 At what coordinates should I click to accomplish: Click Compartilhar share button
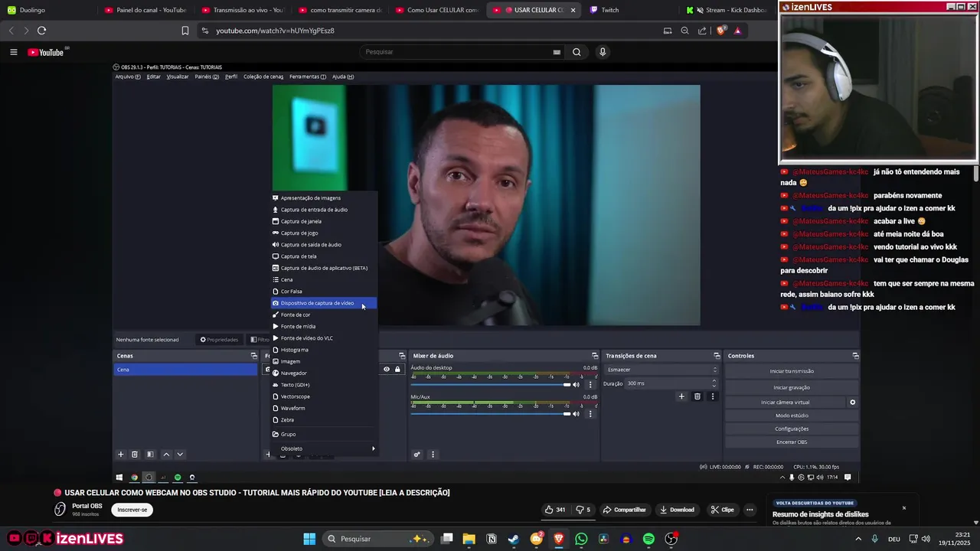point(624,510)
